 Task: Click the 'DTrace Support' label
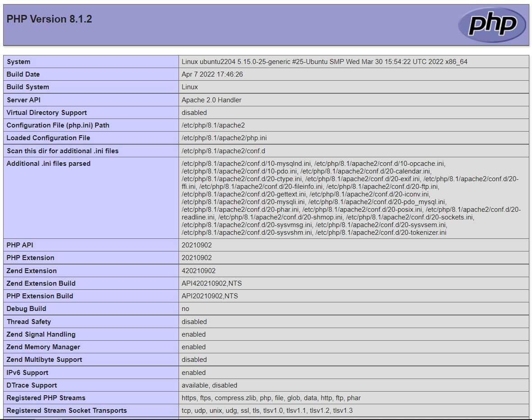tap(32, 385)
